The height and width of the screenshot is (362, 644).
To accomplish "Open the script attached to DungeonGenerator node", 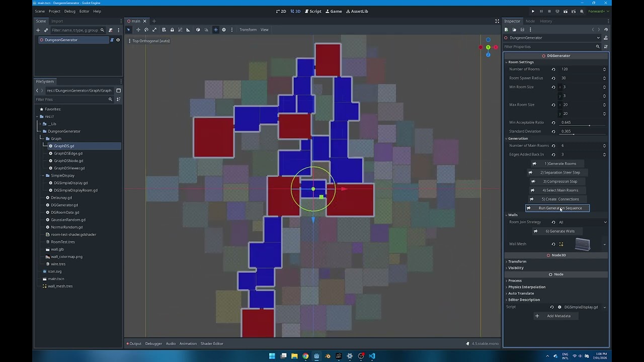I will coord(112,40).
